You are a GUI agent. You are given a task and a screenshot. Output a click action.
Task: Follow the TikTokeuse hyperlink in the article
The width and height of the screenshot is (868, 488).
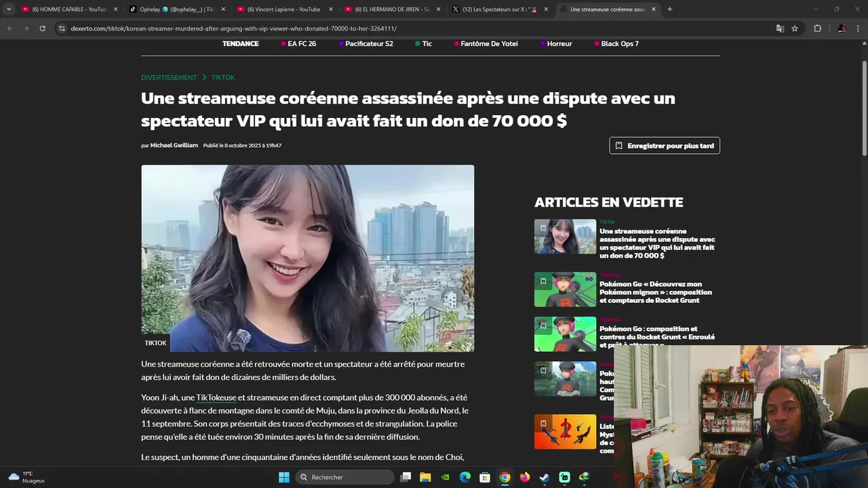click(216, 398)
